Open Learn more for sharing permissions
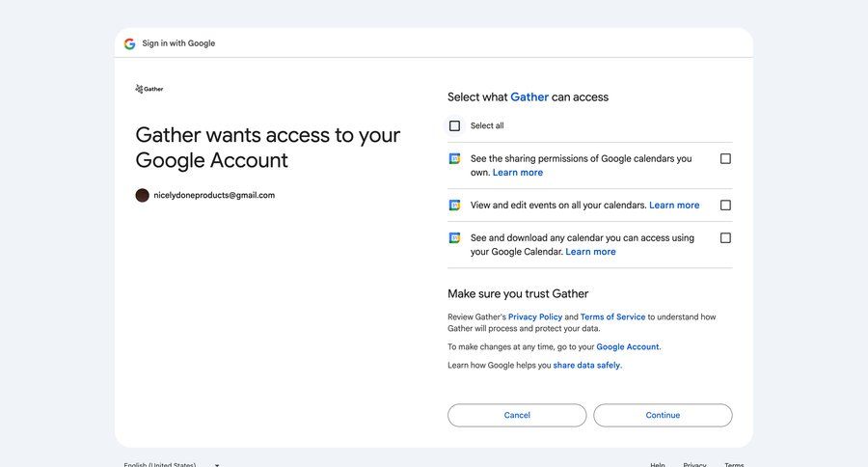The image size is (868, 467). point(518,173)
